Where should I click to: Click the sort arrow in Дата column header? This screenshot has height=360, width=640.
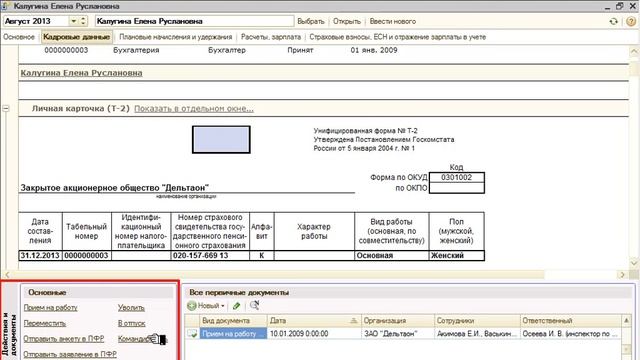353,321
